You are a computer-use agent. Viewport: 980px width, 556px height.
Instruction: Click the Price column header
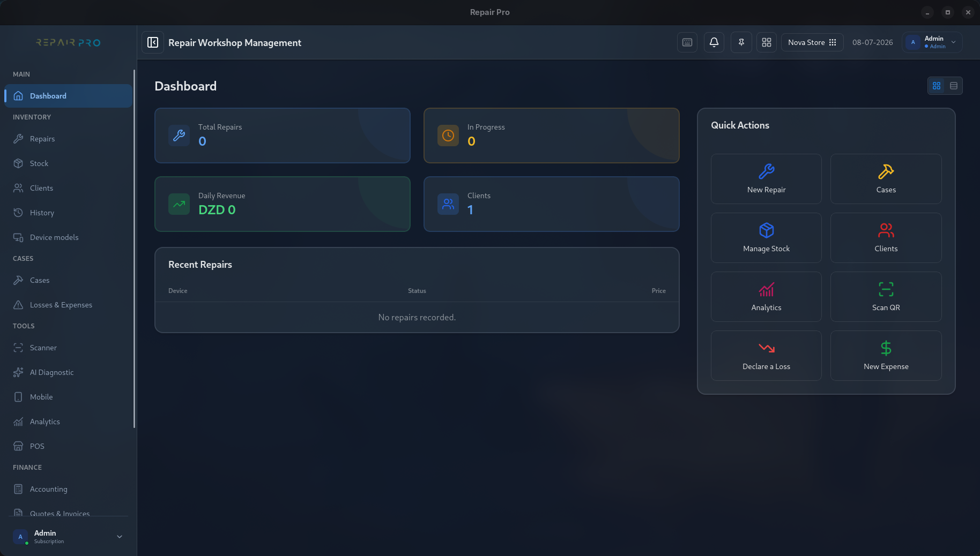(x=659, y=291)
